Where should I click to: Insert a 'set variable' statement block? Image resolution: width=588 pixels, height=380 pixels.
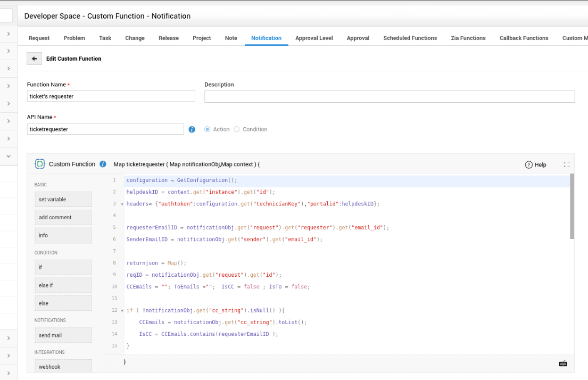pyautogui.click(x=63, y=200)
